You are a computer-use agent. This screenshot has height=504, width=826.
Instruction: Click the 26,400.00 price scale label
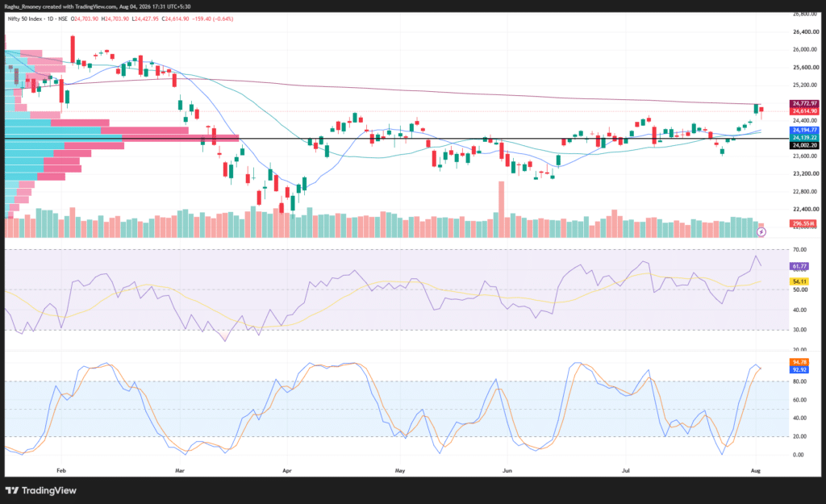(x=806, y=32)
